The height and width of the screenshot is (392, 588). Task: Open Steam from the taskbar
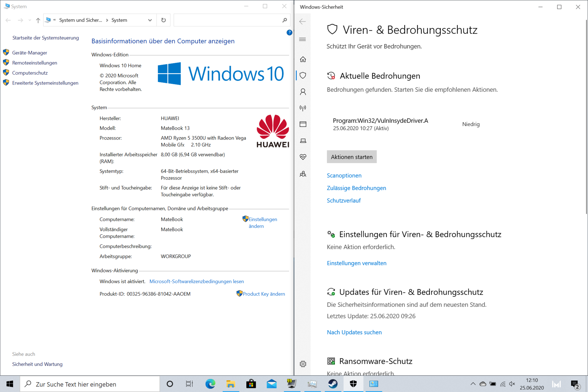click(x=333, y=384)
